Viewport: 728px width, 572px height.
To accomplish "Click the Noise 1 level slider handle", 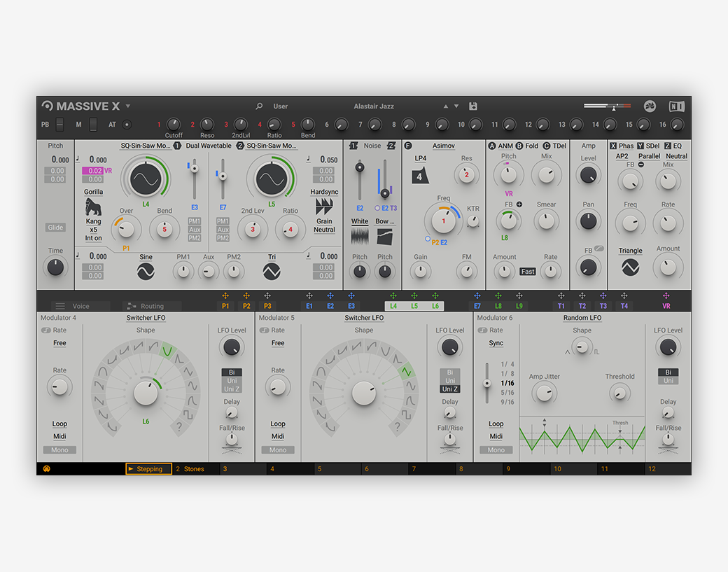I will [x=359, y=167].
